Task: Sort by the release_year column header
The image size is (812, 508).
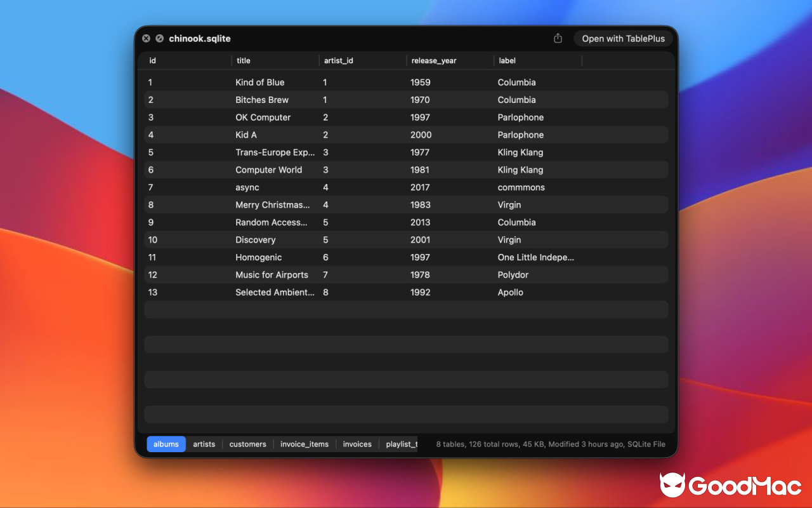Action: pos(434,60)
